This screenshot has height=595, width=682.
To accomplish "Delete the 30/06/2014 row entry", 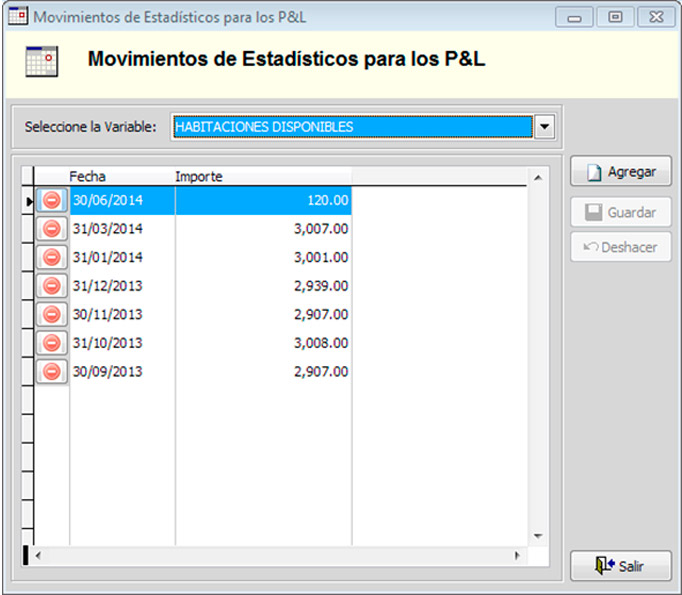I will [52, 200].
